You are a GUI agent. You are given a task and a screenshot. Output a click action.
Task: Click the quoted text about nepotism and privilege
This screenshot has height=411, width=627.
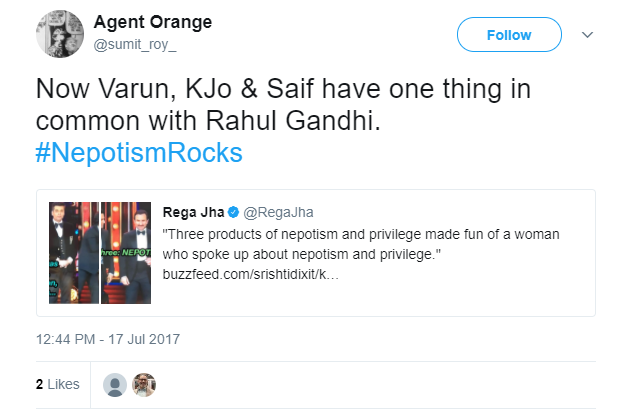(360, 242)
